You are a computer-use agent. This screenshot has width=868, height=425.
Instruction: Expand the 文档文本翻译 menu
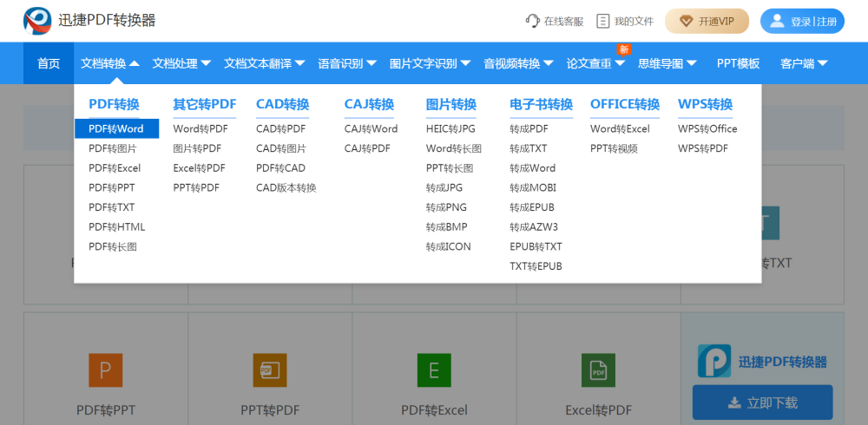265,63
